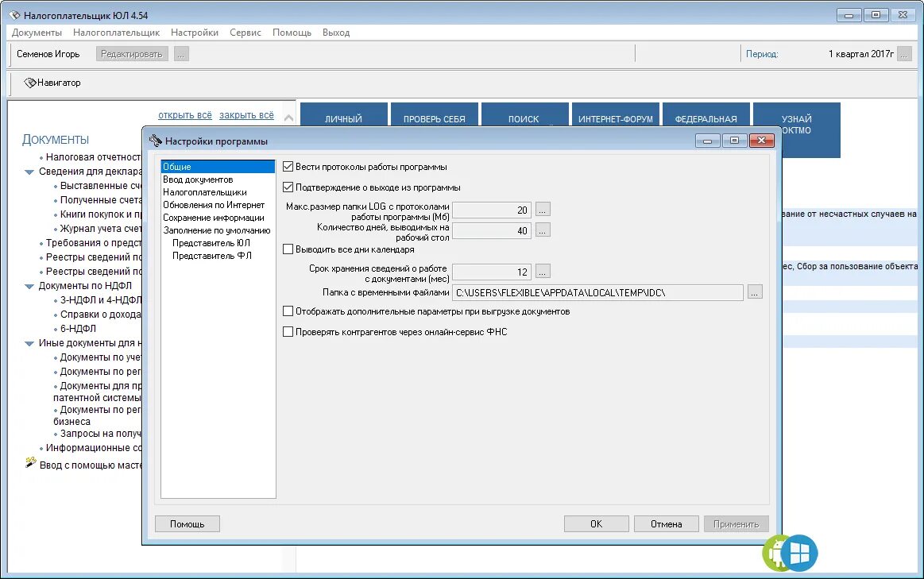Open LOG folder size ellipsis selector
924x579 pixels.
(x=543, y=209)
